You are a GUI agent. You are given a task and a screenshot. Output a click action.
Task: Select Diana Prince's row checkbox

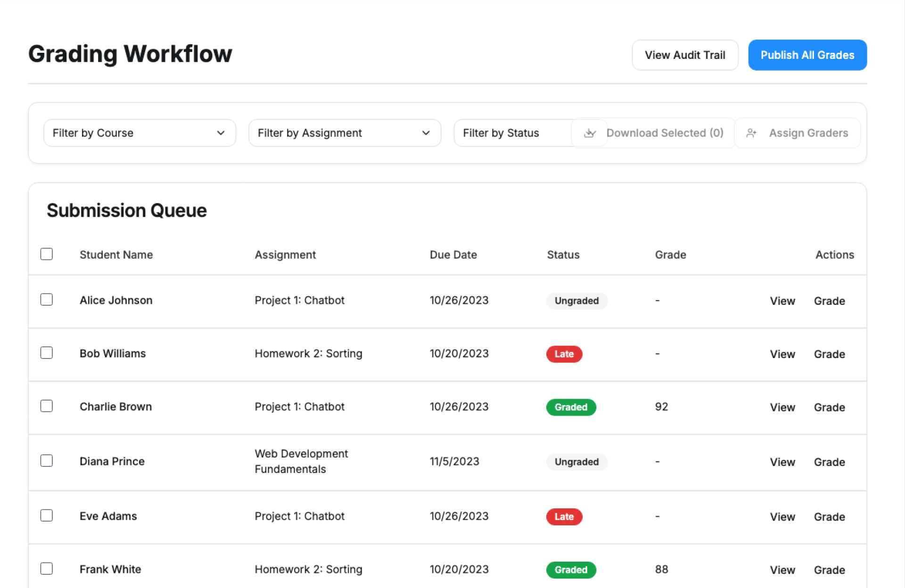47,461
